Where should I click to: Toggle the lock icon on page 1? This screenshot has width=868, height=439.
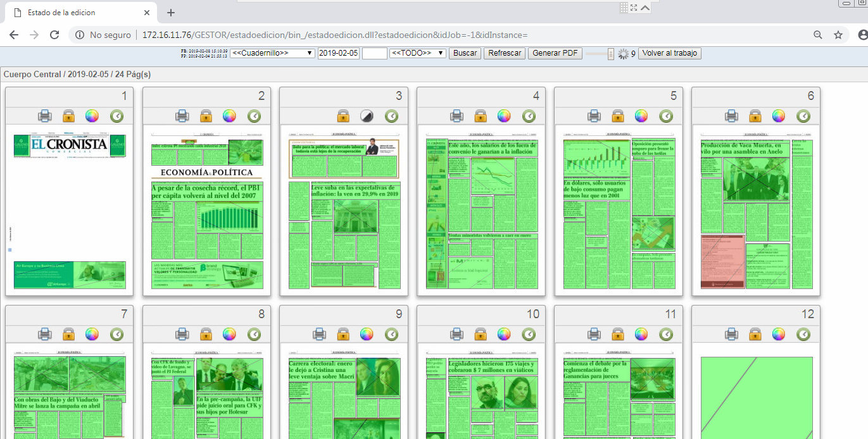68,116
